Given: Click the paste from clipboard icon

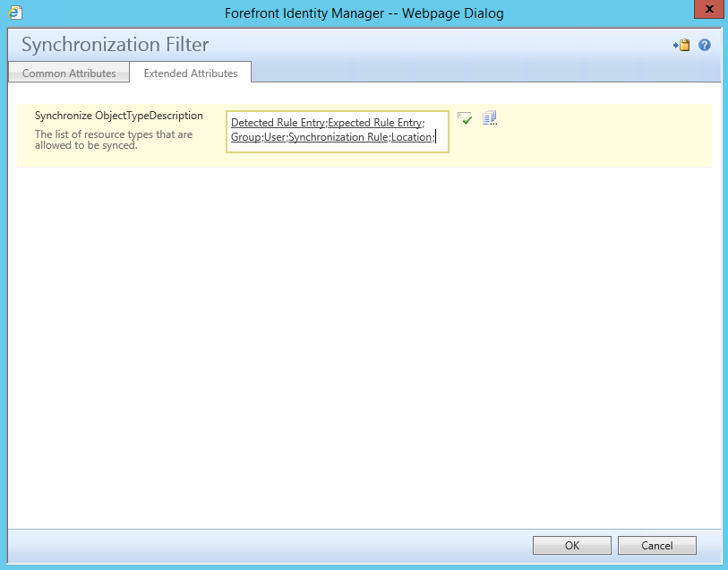Looking at the screenshot, I should pos(681,45).
